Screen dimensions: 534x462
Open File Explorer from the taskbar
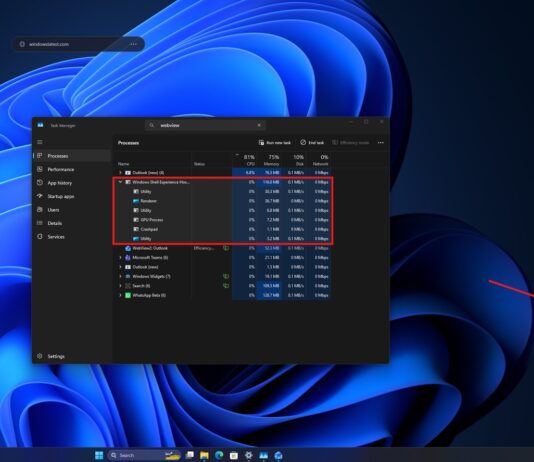(x=204, y=455)
